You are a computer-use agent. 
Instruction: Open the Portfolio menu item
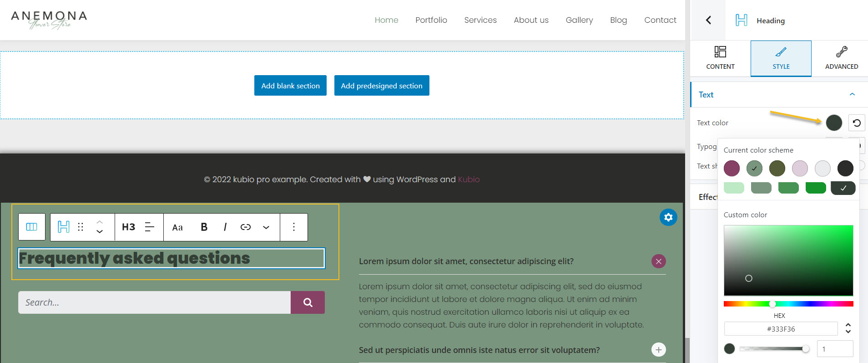[431, 20]
